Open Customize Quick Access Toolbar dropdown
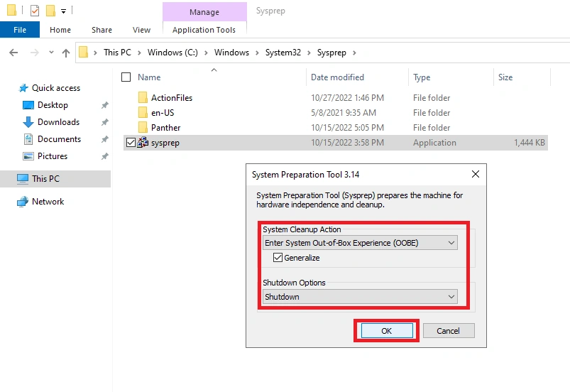This screenshot has height=392, width=570. (63, 11)
